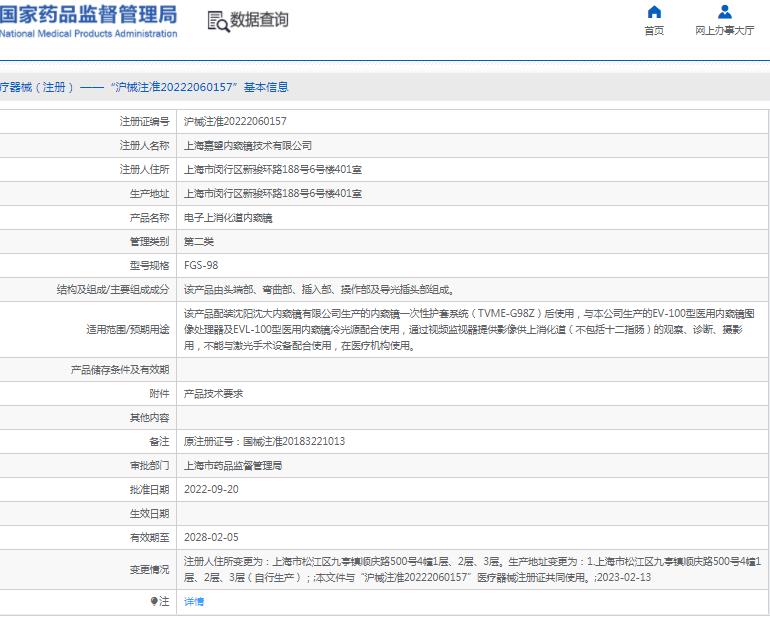Click the 型号规格 field label
770x624 pixels.
coord(149,266)
